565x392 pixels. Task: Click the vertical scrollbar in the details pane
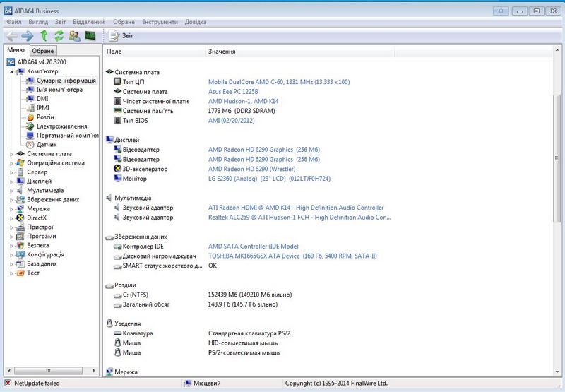tap(557, 141)
